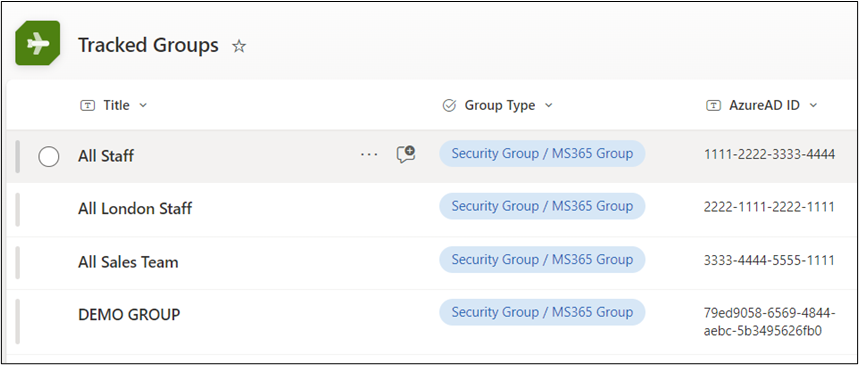Click the row handle left of All London Staff
The image size is (859, 365).
(18, 209)
